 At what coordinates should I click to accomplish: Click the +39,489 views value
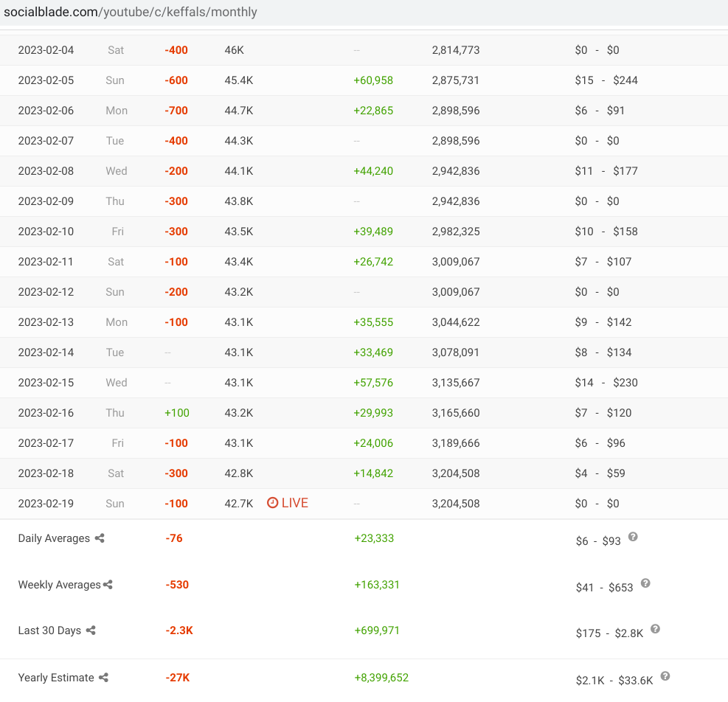pyautogui.click(x=373, y=232)
